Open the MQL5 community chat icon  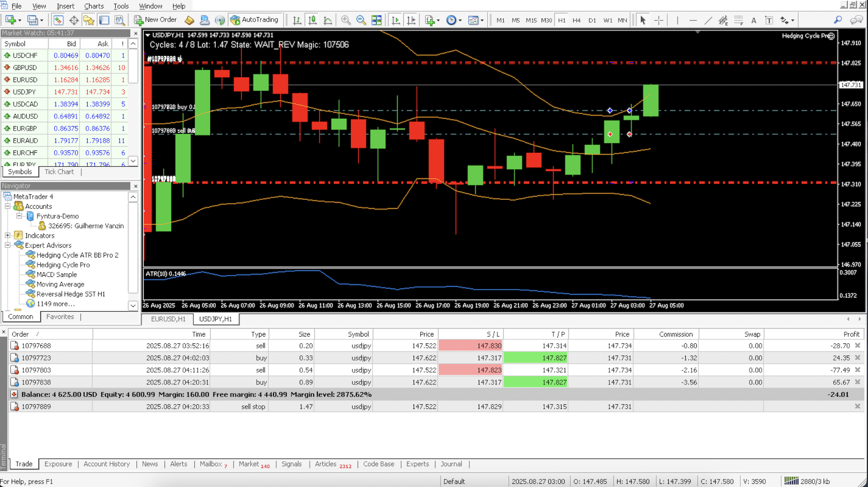(856, 20)
